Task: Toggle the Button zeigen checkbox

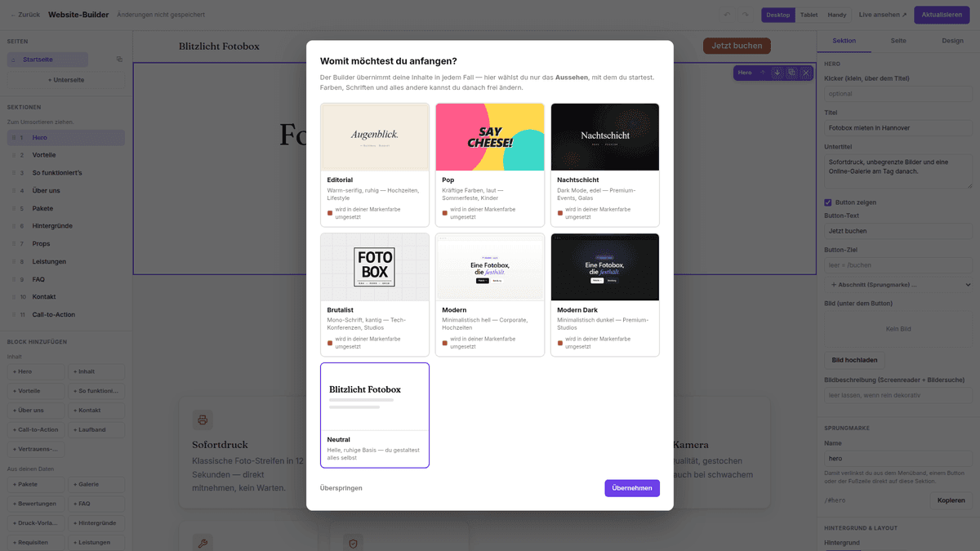Action: pyautogui.click(x=828, y=202)
